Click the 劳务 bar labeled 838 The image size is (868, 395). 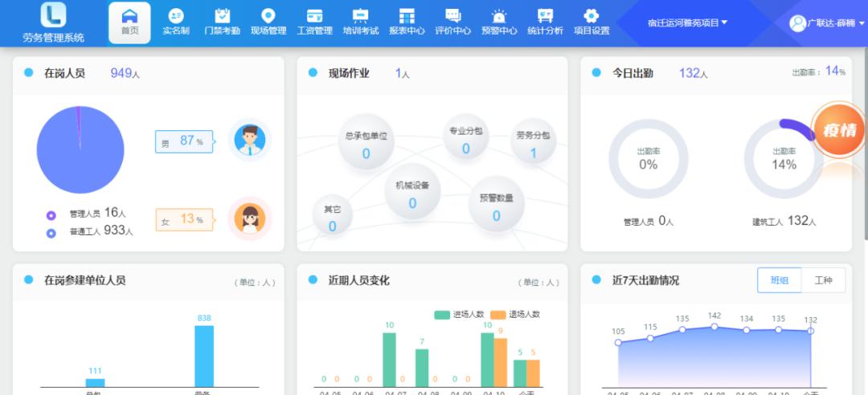pos(204,356)
